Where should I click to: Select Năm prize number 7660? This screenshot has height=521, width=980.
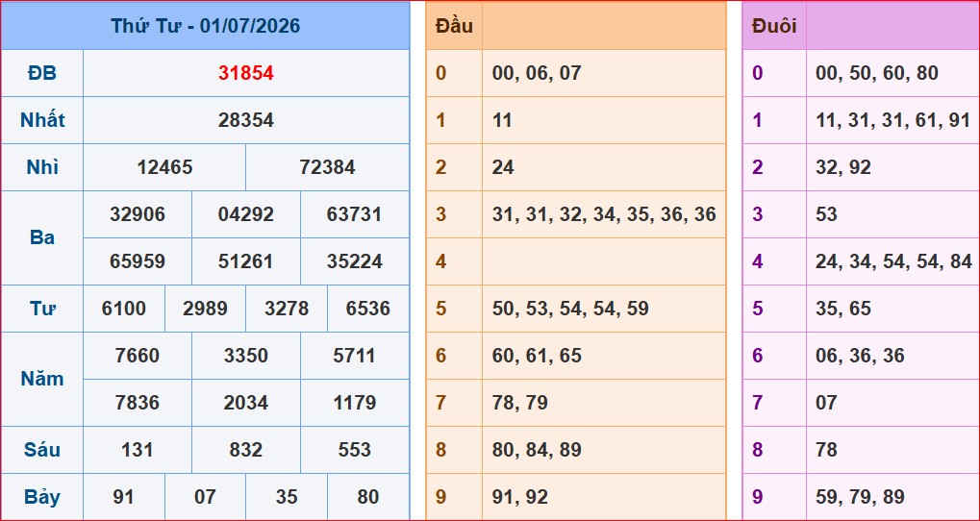(x=138, y=356)
